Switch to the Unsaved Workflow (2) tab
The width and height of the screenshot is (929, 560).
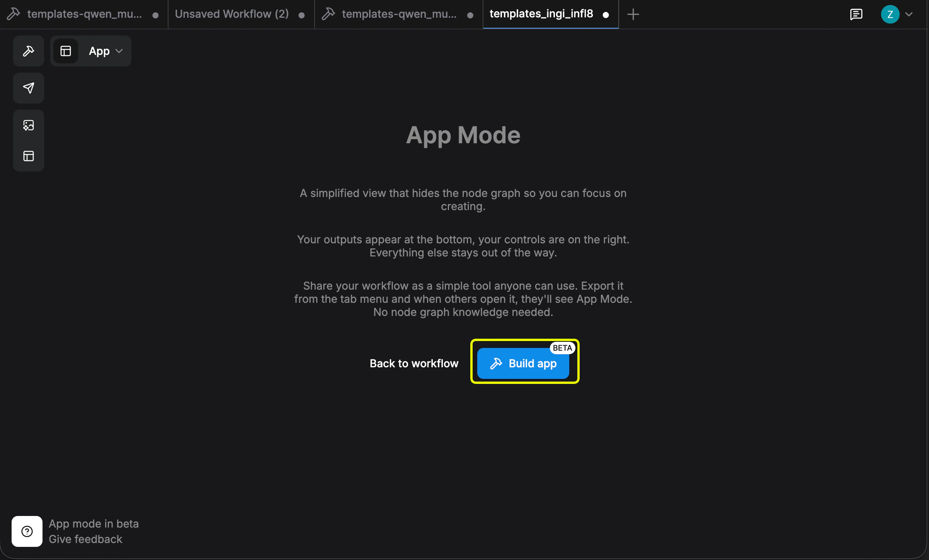231,14
